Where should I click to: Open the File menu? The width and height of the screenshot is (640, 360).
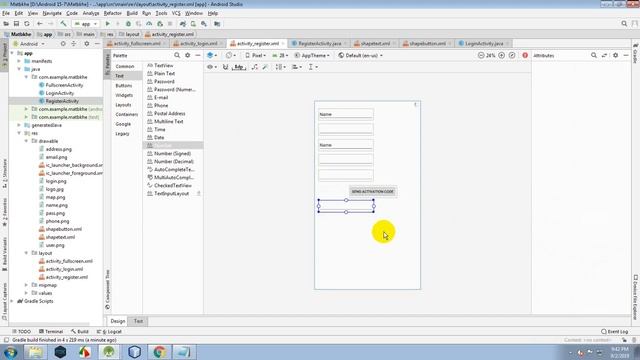6,13
